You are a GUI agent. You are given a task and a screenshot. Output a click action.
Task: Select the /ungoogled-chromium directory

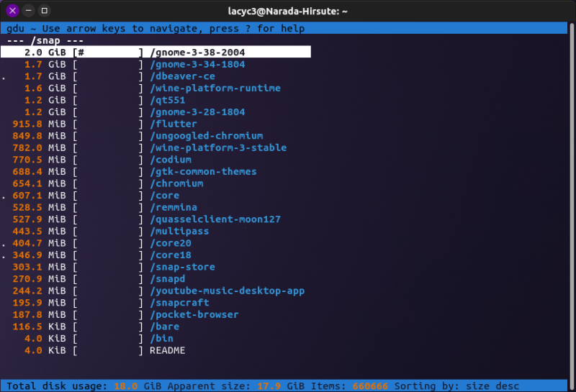tap(207, 136)
